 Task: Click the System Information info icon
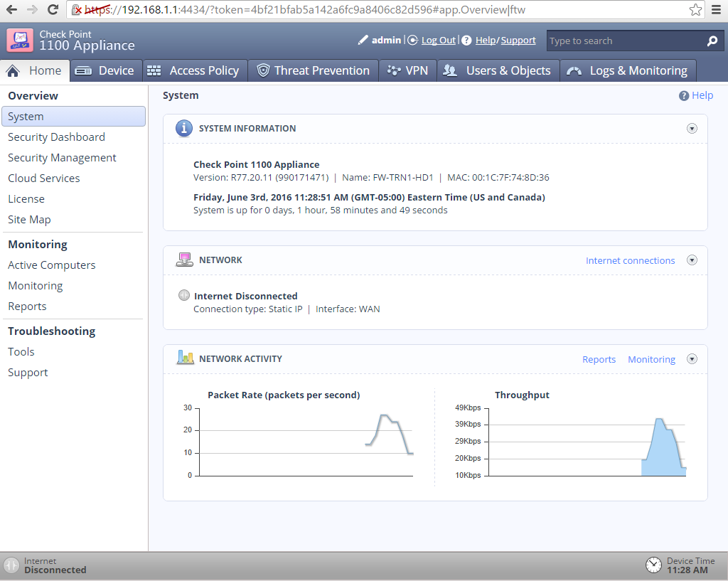click(184, 128)
